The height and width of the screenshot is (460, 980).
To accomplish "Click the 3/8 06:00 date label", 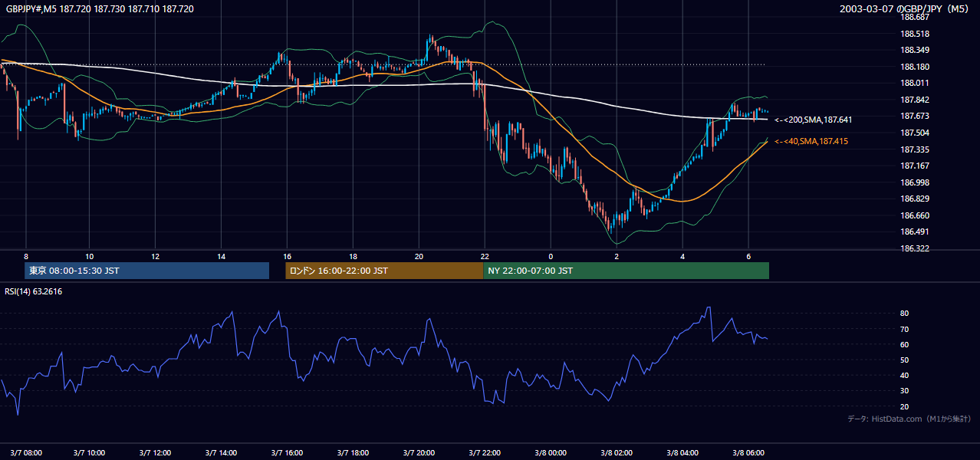I will [x=750, y=452].
